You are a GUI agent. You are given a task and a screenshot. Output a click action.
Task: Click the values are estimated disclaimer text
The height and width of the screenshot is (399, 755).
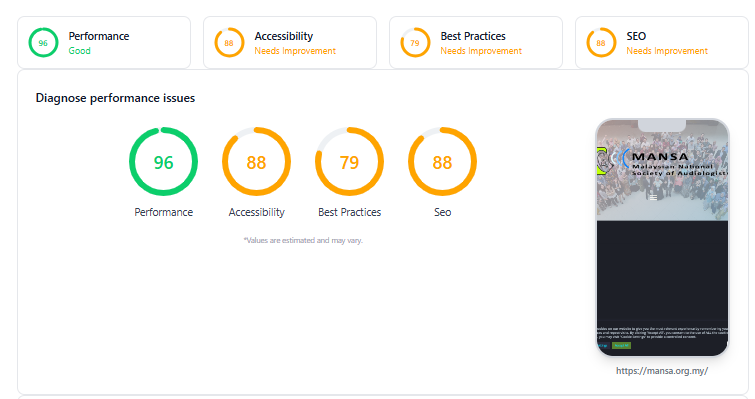tap(303, 240)
